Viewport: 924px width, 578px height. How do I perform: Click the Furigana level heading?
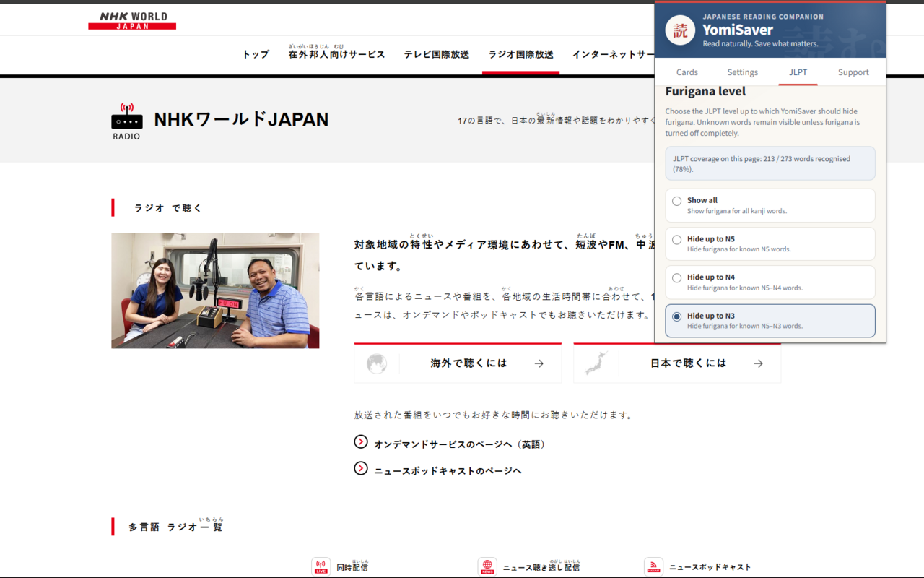pos(705,91)
